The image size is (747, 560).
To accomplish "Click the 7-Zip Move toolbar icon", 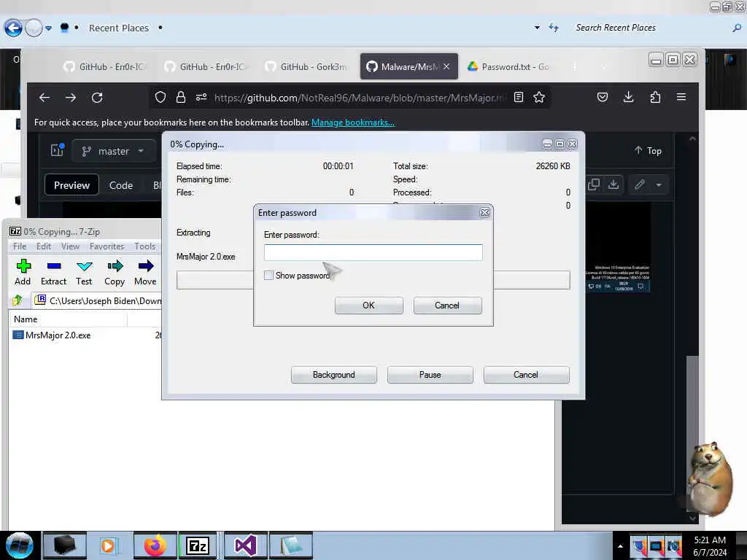I will (x=145, y=273).
